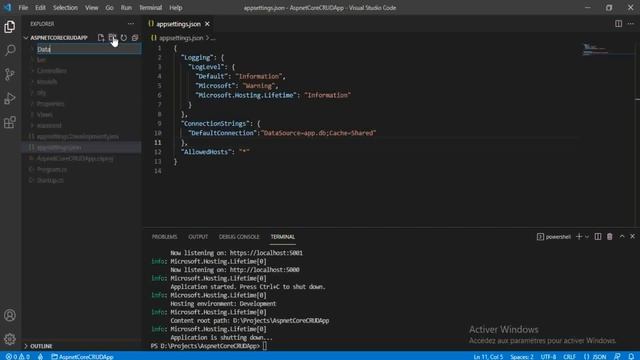Open the Run and Debug view

(x=10, y=98)
